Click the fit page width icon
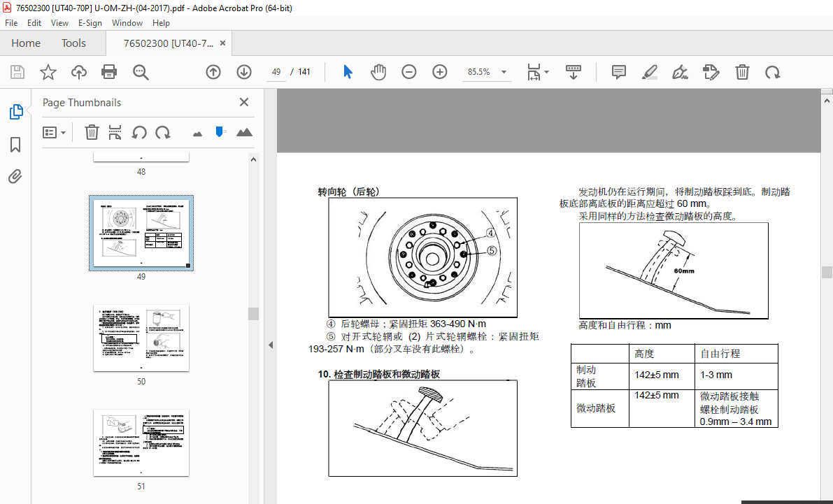Screen dimensions: 833x504 (533, 72)
